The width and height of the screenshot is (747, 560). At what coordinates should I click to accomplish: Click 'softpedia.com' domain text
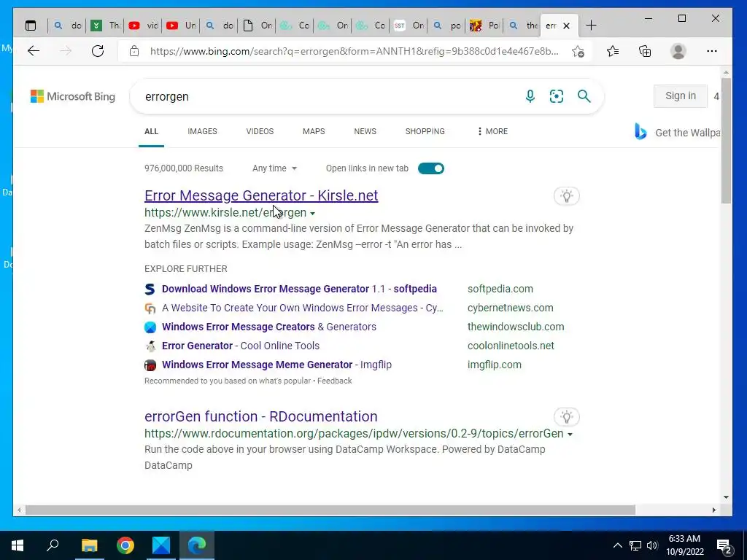point(500,289)
